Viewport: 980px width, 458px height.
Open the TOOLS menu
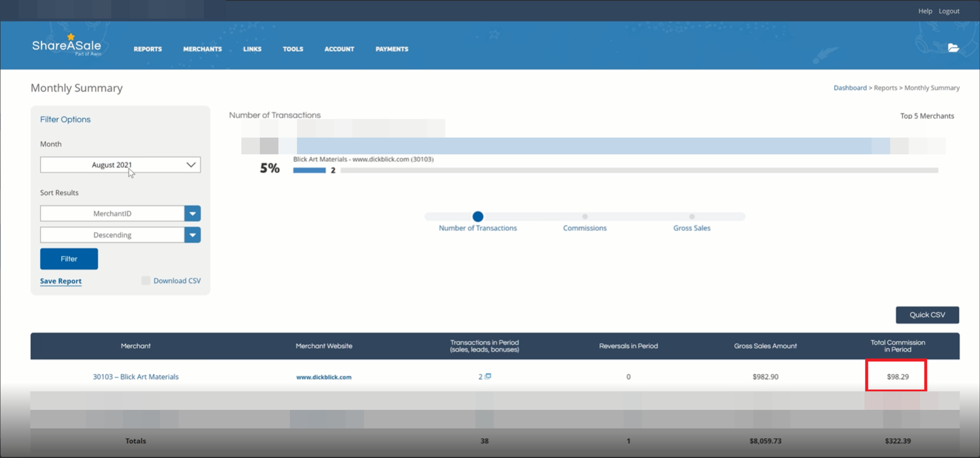(293, 49)
